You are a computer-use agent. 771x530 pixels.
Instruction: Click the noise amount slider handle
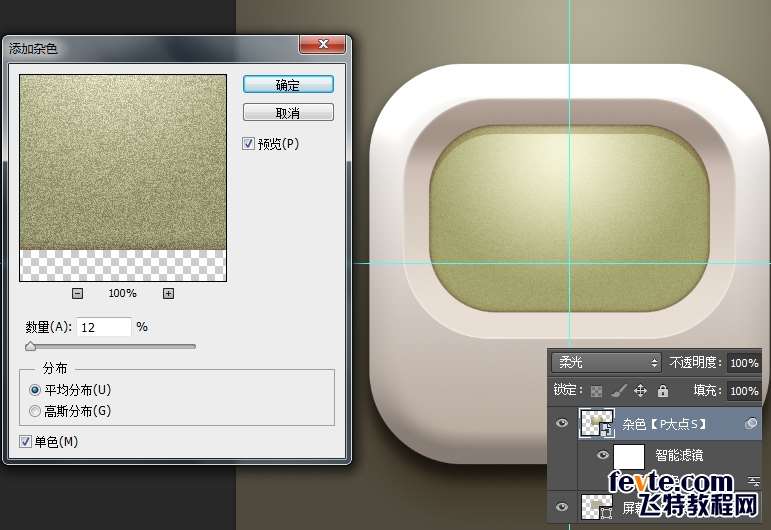(30, 347)
